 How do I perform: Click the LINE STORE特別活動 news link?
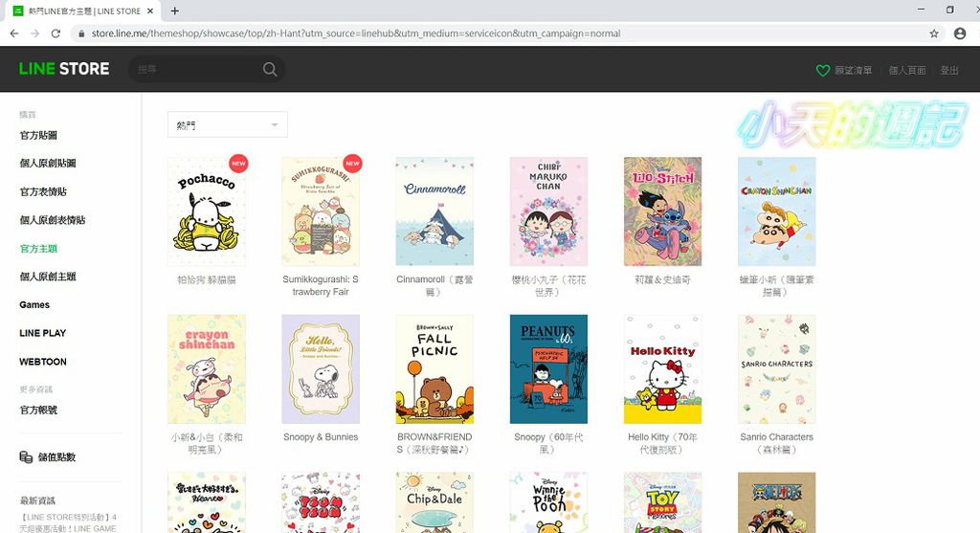tap(68, 522)
